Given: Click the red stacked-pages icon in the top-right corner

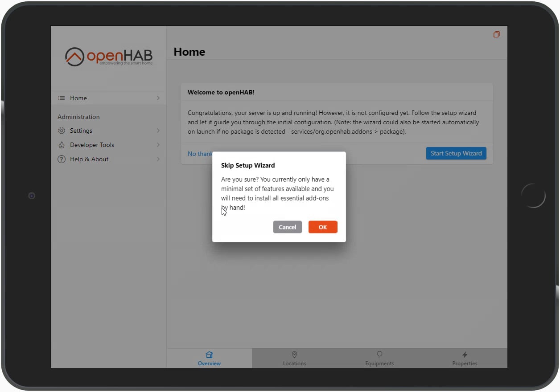Looking at the screenshot, I should pos(496,34).
